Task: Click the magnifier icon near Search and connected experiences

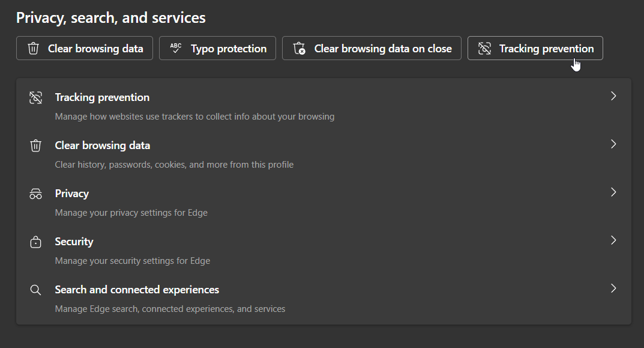Action: point(35,289)
